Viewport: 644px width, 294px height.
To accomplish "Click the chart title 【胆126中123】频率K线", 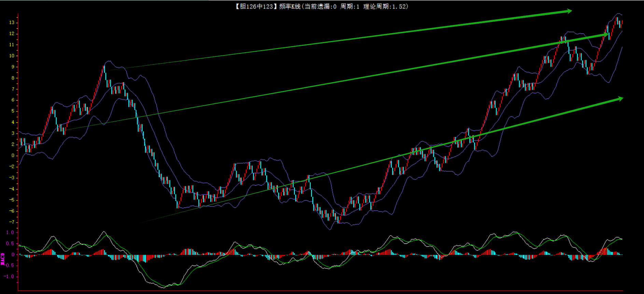I will pyautogui.click(x=268, y=6).
